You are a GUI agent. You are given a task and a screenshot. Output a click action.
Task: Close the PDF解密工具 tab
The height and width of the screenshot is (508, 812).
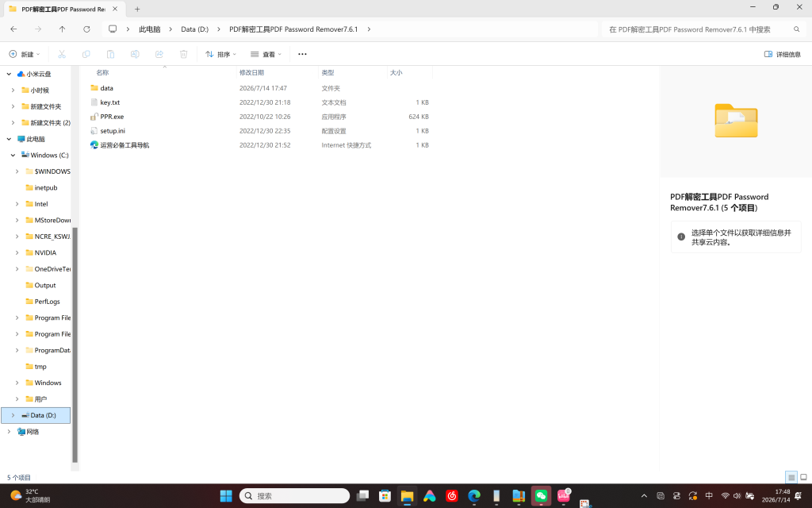(x=115, y=9)
